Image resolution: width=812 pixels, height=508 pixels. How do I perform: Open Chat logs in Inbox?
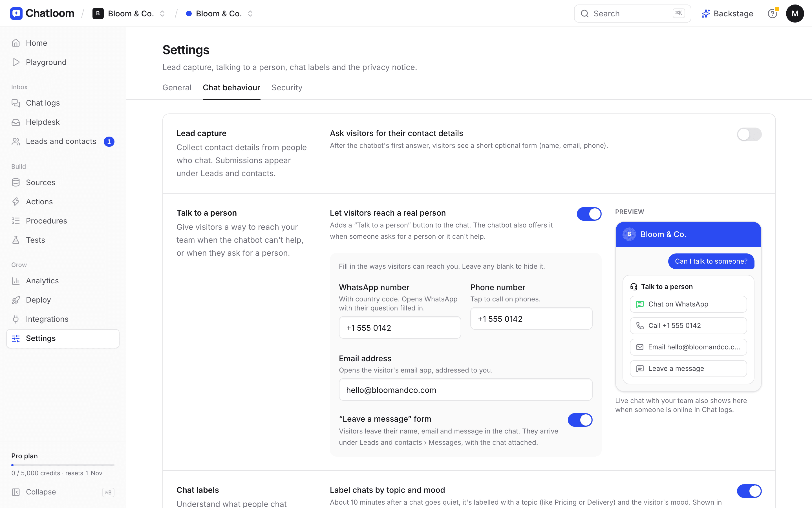point(63,103)
